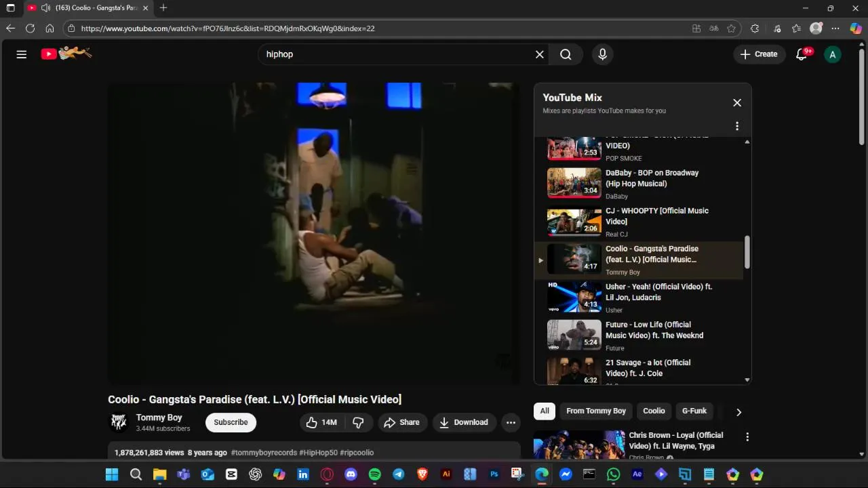Viewport: 868px width, 488px height.
Task: Play CJ WHOOPTY from the mix
Action: click(x=638, y=221)
